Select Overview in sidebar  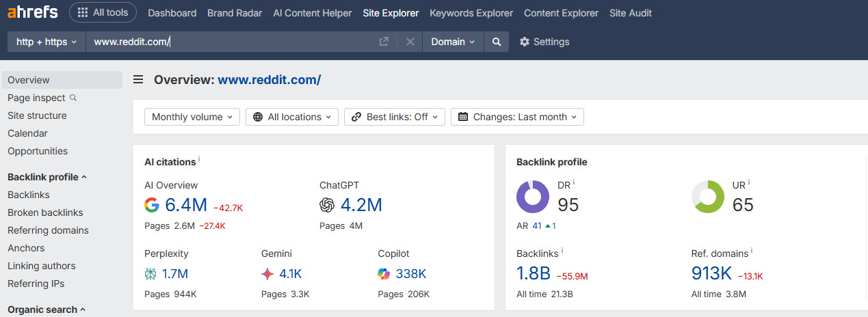[62, 80]
